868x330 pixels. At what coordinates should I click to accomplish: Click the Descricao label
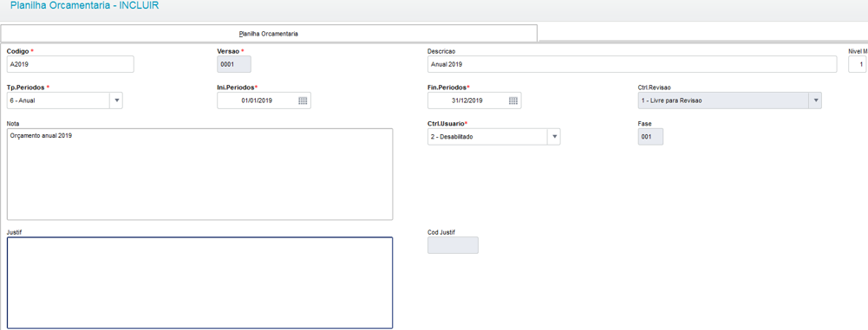[441, 51]
